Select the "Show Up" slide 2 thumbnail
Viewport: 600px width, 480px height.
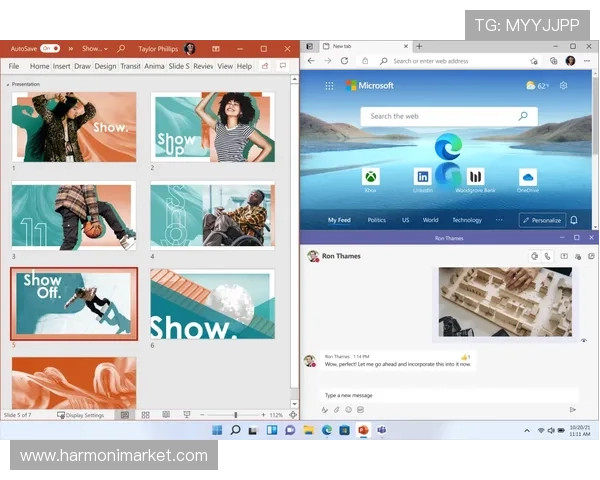pyautogui.click(x=212, y=127)
